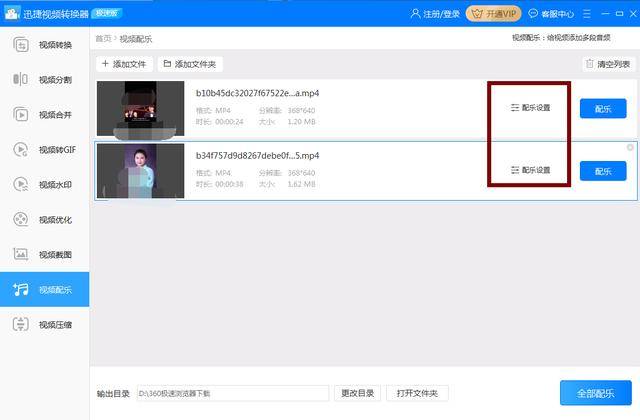Open 配乐设置 for the first video

[530, 107]
